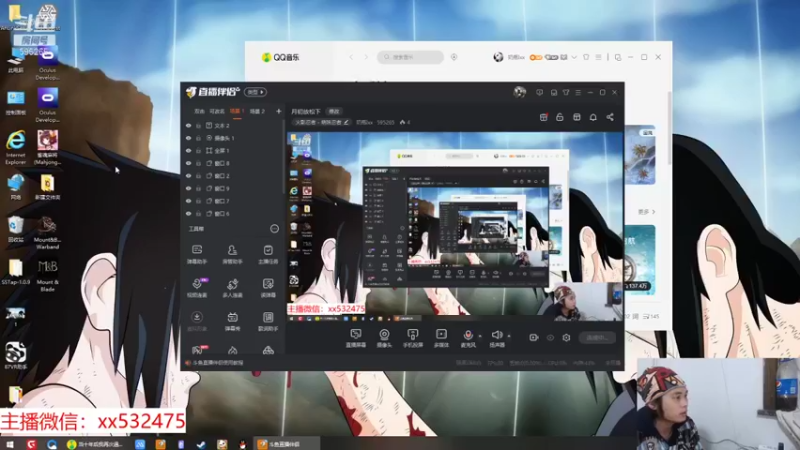Image resolution: width=800 pixels, height=450 pixels.
Task: Select the second scene tab
Action: [x=217, y=111]
